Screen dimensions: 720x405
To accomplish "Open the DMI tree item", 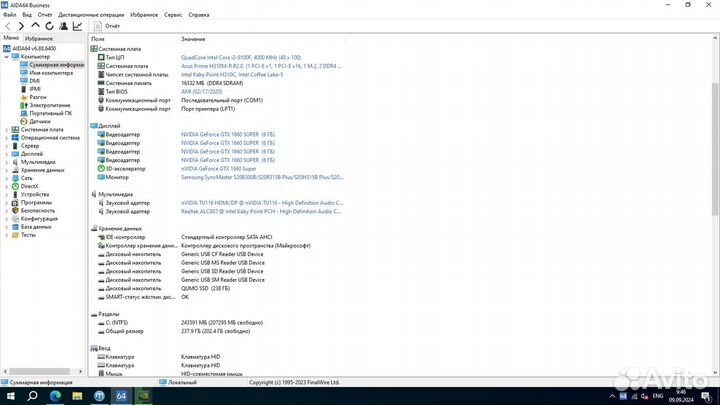I will point(34,80).
